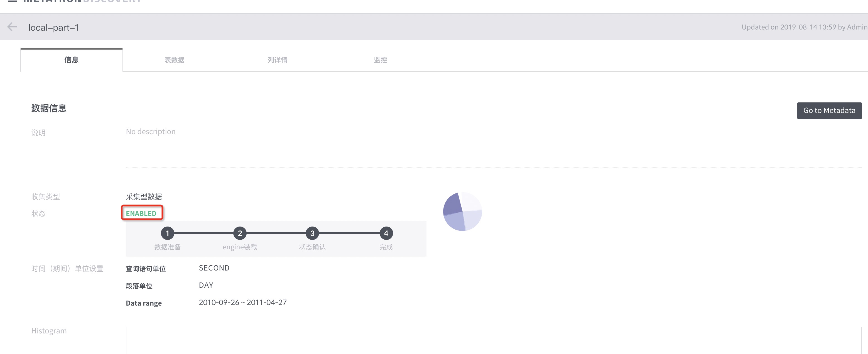This screenshot has width=868, height=354.
Task: Expand the Histogram section
Action: [x=49, y=330]
